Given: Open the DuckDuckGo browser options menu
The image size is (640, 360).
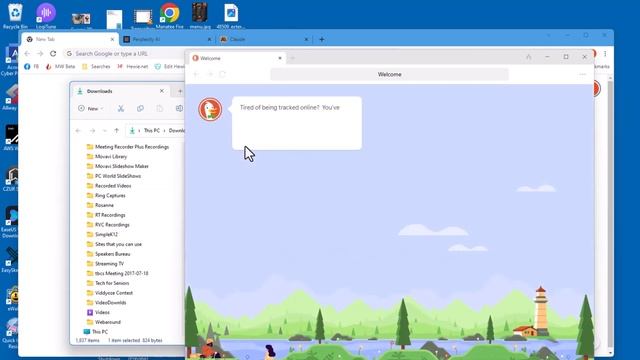Looking at the screenshot, I should coord(582,74).
